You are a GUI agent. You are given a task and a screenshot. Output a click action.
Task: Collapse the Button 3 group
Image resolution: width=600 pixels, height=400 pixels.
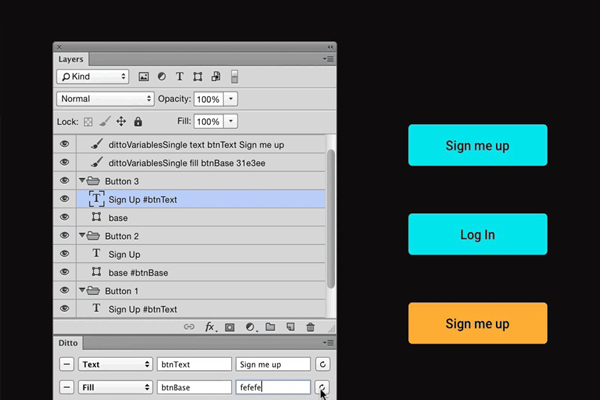[x=82, y=180]
